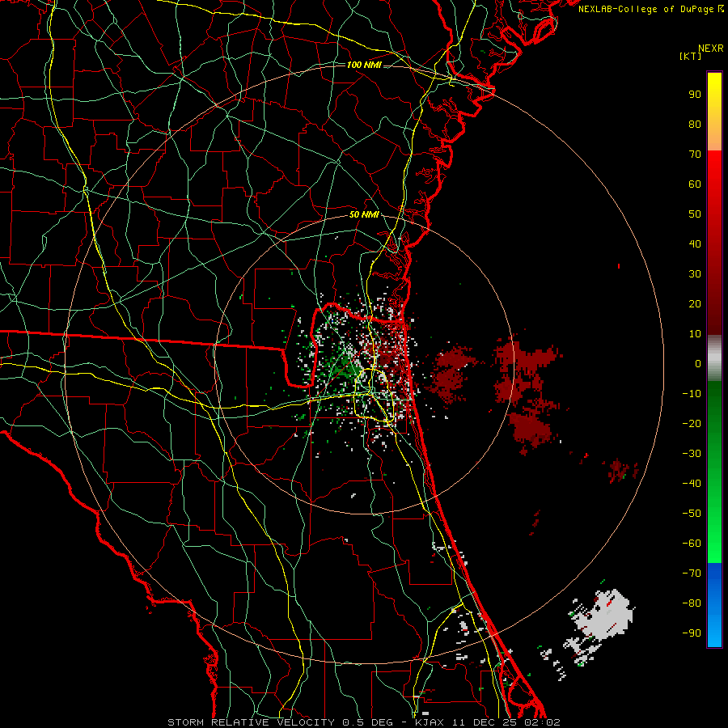Click the yellow top segment of color bar
The image size is (728, 728).
[714, 112]
